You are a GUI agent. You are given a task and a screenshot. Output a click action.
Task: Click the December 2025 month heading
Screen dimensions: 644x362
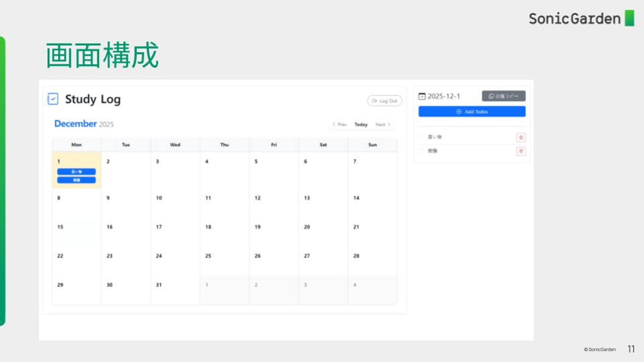(84, 124)
